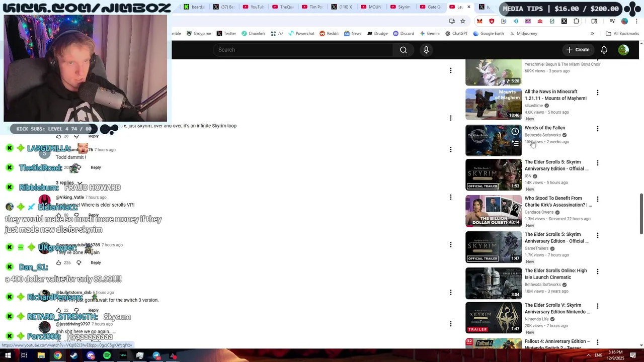Open the X extension icon in toolbar
The height and width of the screenshot is (362, 644).
(x=564, y=21)
